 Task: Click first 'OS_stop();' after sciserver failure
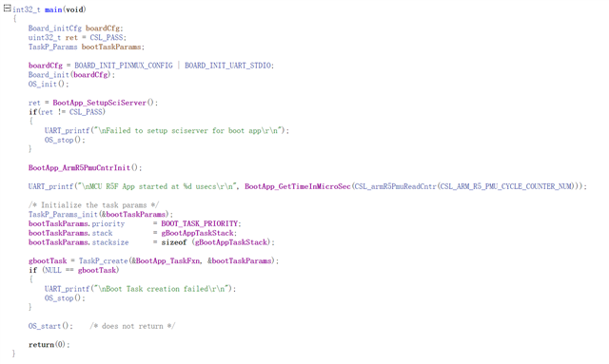tap(65, 140)
